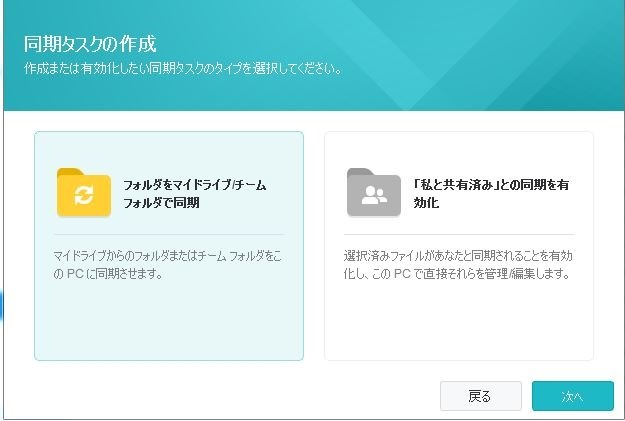
Task: Click the heading 「私と共有済み」との同期を有効化
Action: (491, 194)
